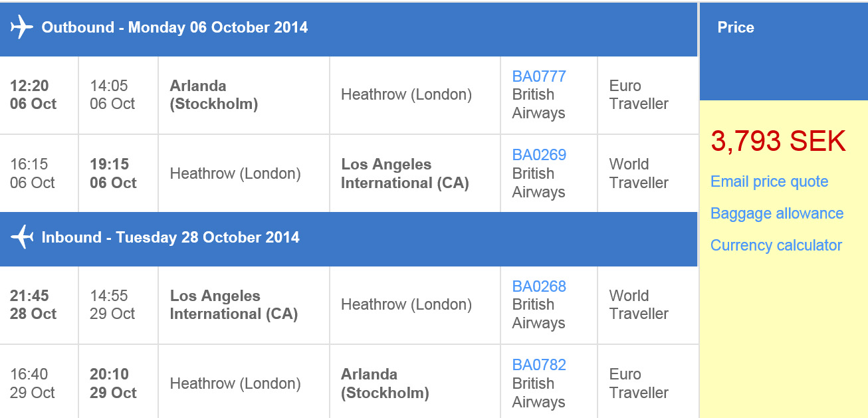
Task: Click the outbound airplane icon
Action: point(22,27)
